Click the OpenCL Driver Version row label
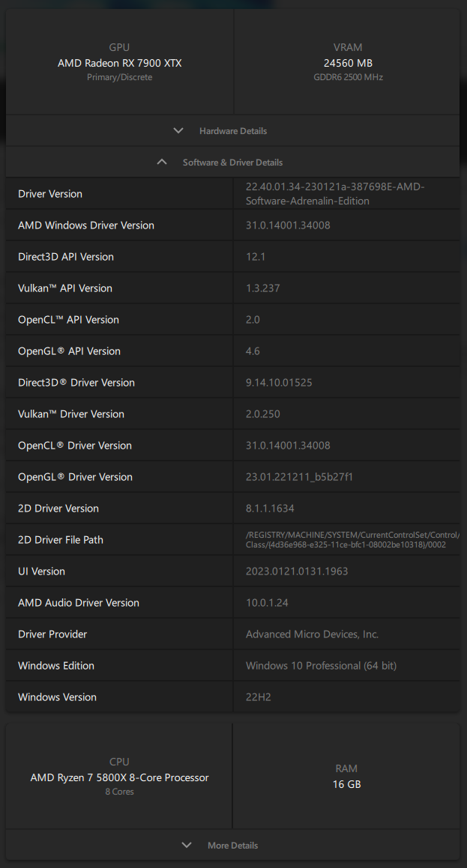This screenshot has width=467, height=868. coord(75,445)
